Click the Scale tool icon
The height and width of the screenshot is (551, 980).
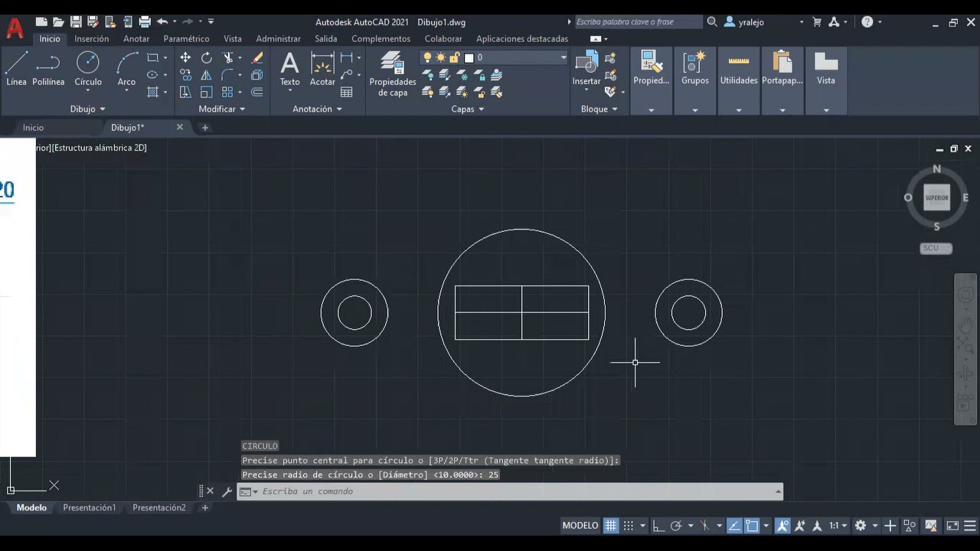(207, 92)
